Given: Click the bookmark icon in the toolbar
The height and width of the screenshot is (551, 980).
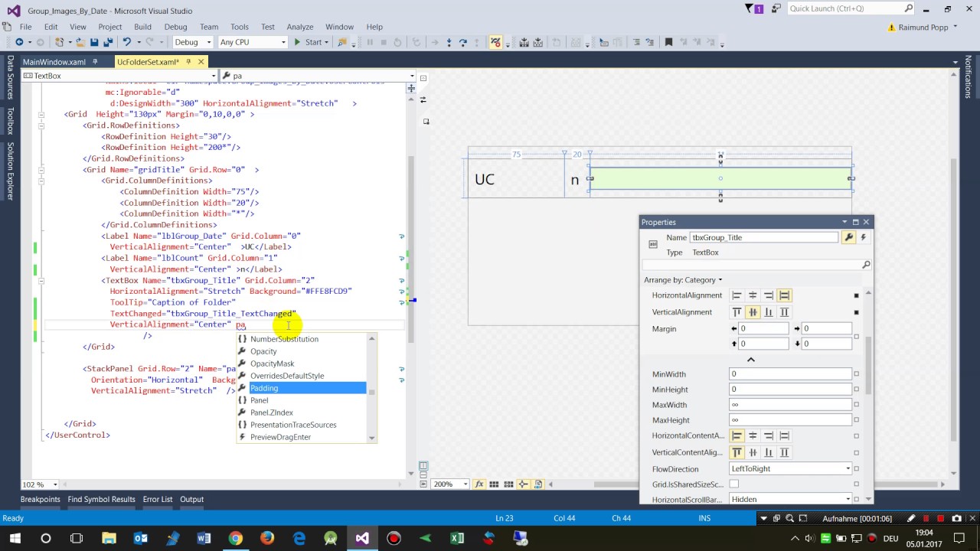Looking at the screenshot, I should [668, 42].
